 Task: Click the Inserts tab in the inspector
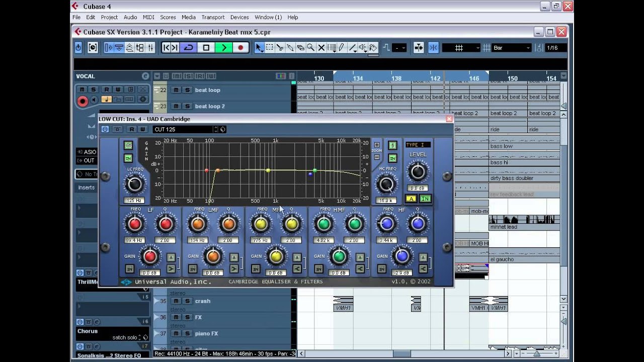click(x=87, y=188)
